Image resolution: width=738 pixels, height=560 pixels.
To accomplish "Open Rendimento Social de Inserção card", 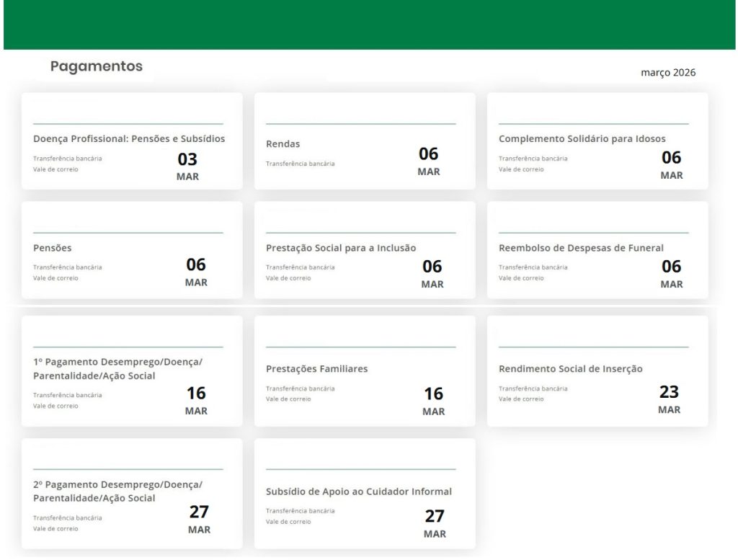I will tap(570, 369).
